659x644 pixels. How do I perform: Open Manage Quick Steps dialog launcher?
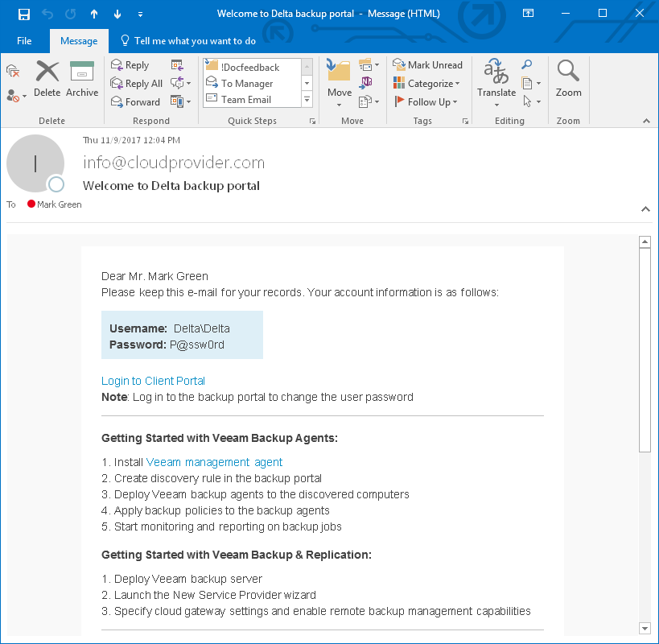point(312,121)
